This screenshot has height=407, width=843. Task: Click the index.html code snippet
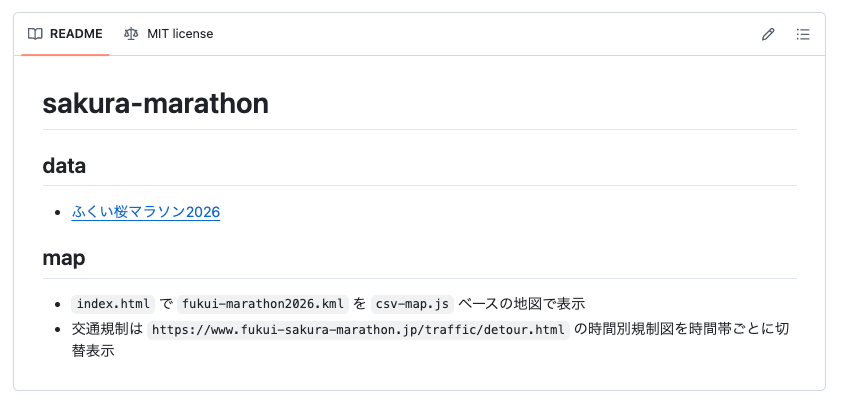pos(114,304)
